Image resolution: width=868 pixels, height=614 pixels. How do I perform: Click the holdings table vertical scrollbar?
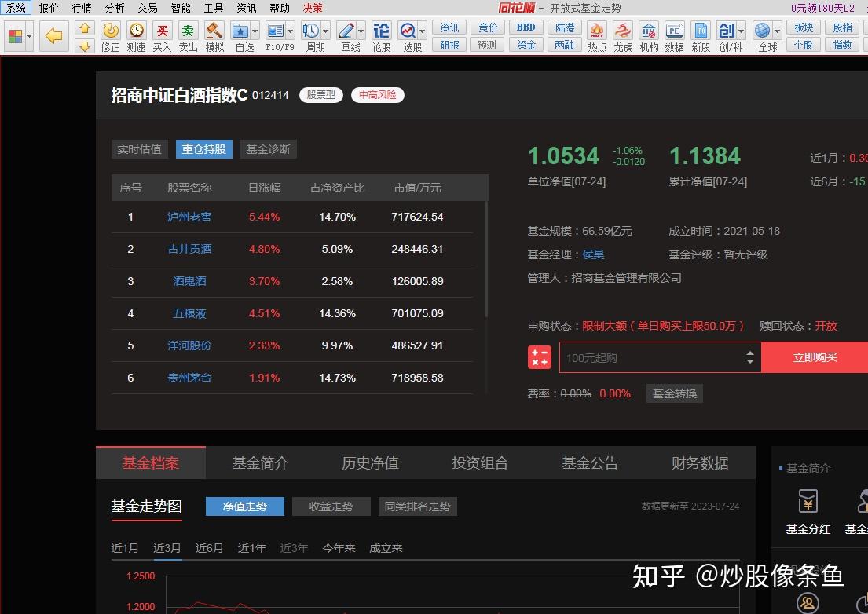click(x=486, y=259)
